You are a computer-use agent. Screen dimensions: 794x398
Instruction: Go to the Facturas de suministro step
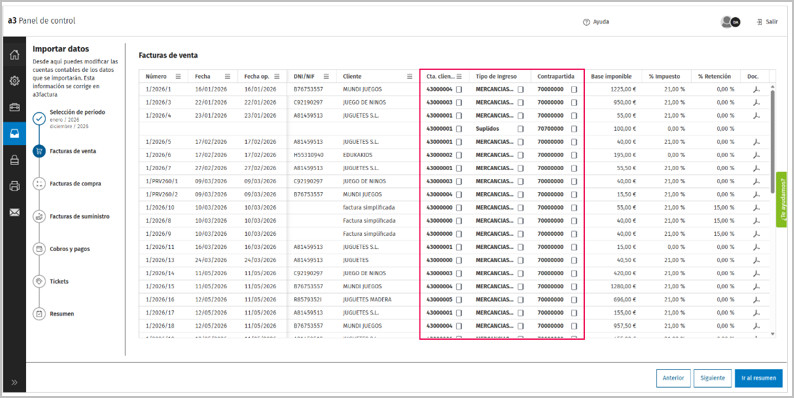[80, 216]
